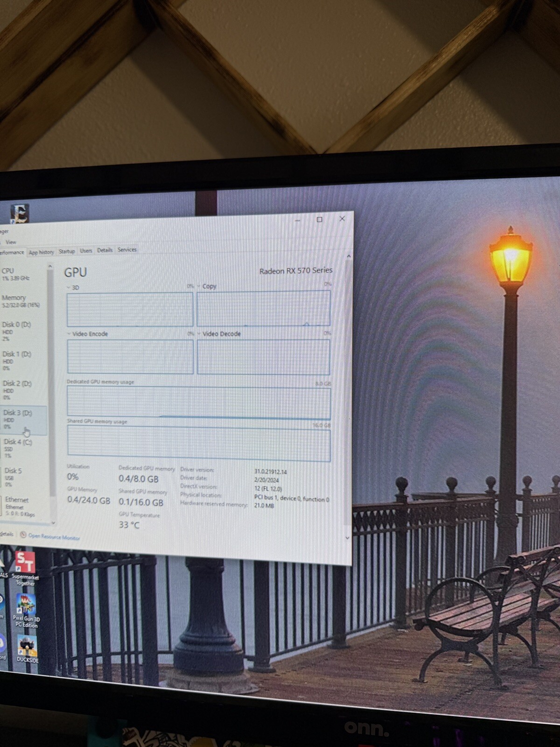Click the Dedicated GPU memory usage graph

[199, 402]
